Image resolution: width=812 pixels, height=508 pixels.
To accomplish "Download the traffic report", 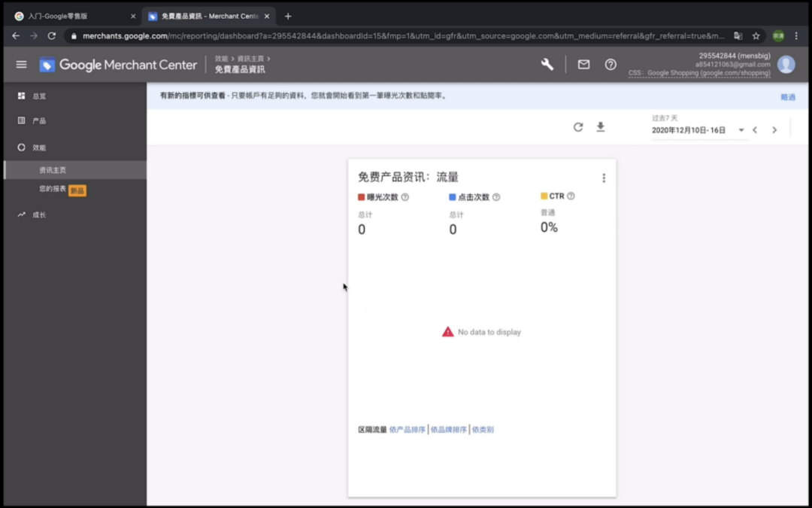I will [x=600, y=128].
